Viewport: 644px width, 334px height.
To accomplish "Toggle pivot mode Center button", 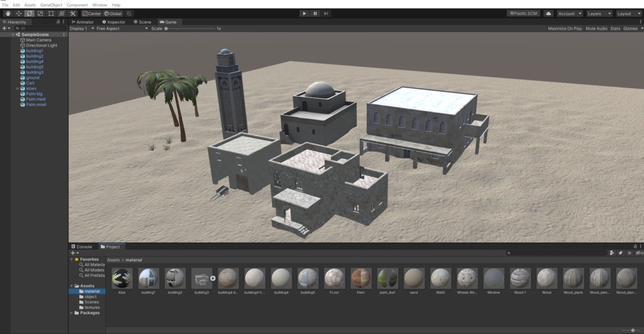I will point(91,14).
